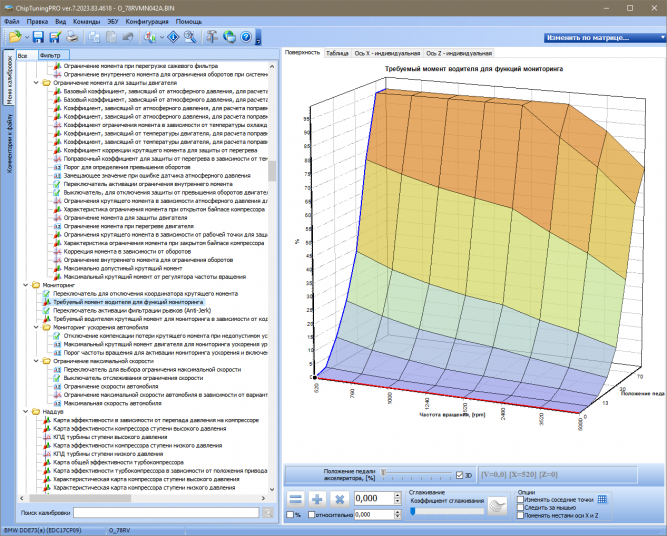
Task: Open help with the question mark icon
Action: coord(246,37)
